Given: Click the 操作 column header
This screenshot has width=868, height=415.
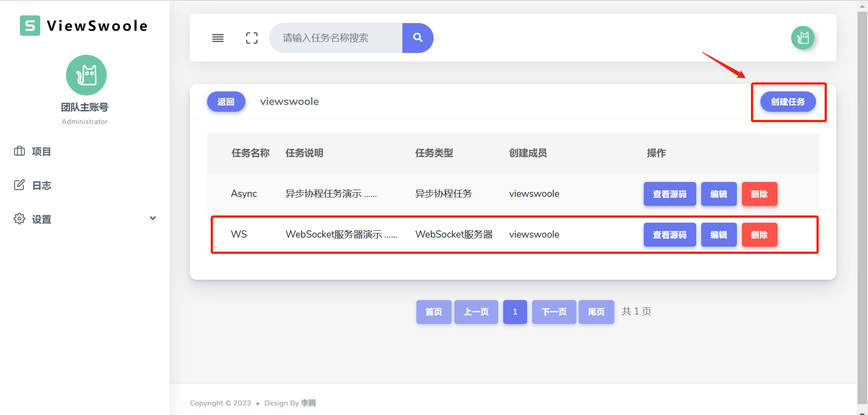Looking at the screenshot, I should click(656, 153).
